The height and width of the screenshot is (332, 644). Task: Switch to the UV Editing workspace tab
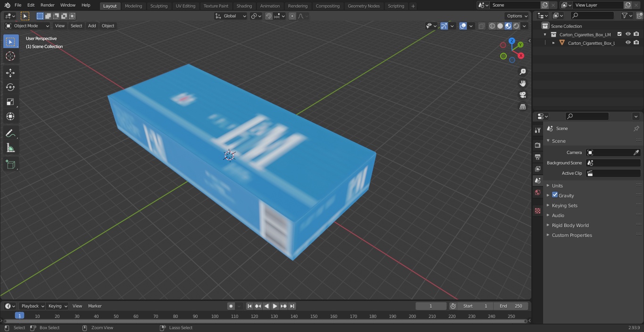(185, 6)
